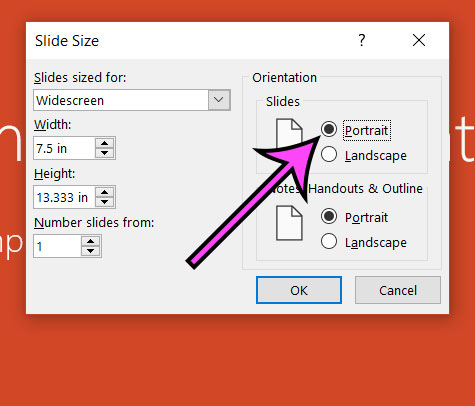Click the help question mark icon
Viewport: 475px width, 406px height.
coord(362,40)
